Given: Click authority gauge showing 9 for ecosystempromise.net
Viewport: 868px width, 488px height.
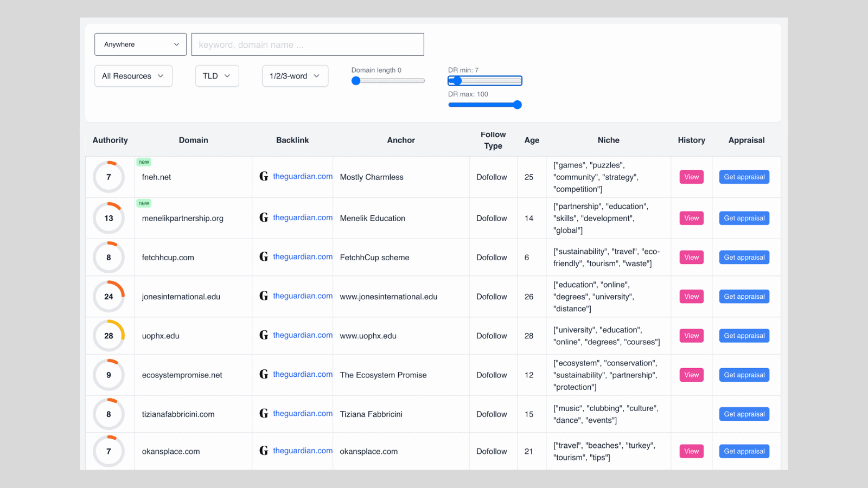Looking at the screenshot, I should (108, 375).
